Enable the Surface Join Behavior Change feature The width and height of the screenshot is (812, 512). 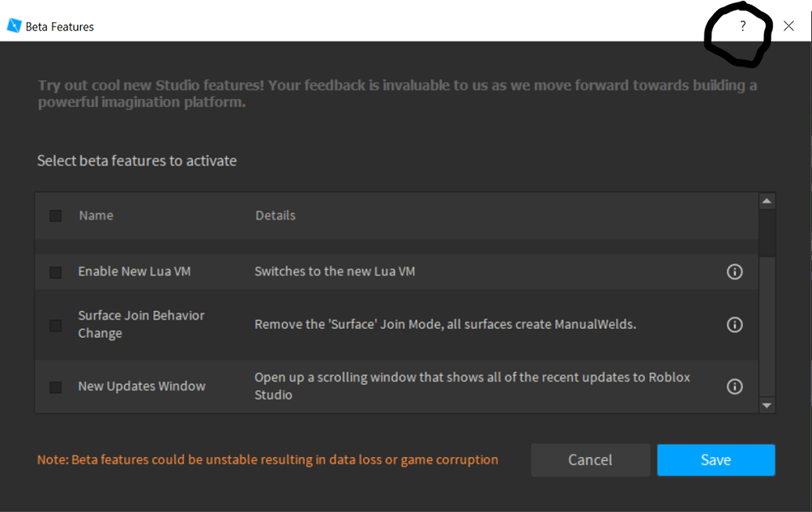click(x=55, y=324)
